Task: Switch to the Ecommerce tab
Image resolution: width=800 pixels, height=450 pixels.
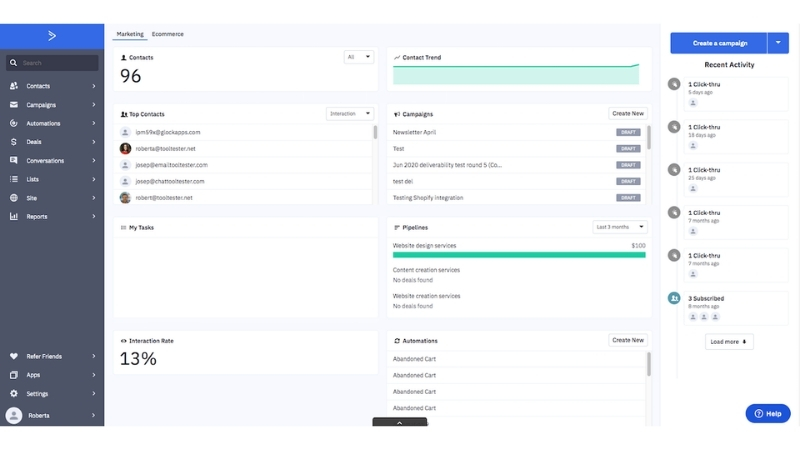Action: [x=167, y=34]
